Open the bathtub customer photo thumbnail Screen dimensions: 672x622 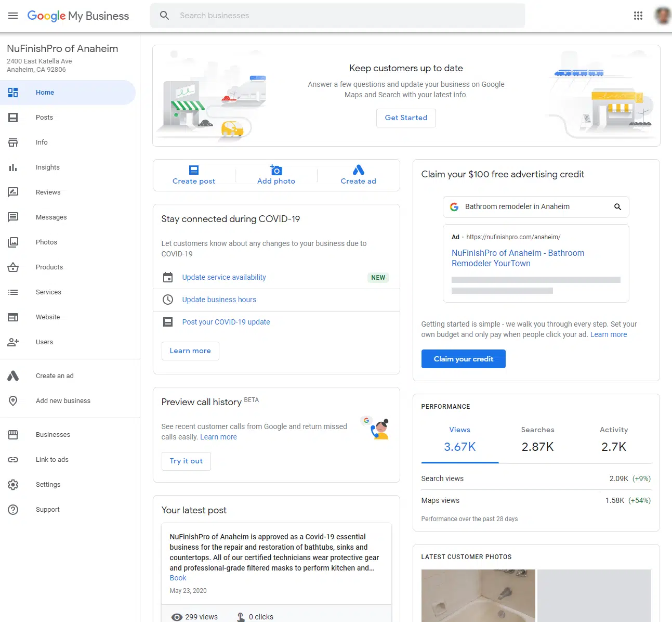(x=478, y=595)
